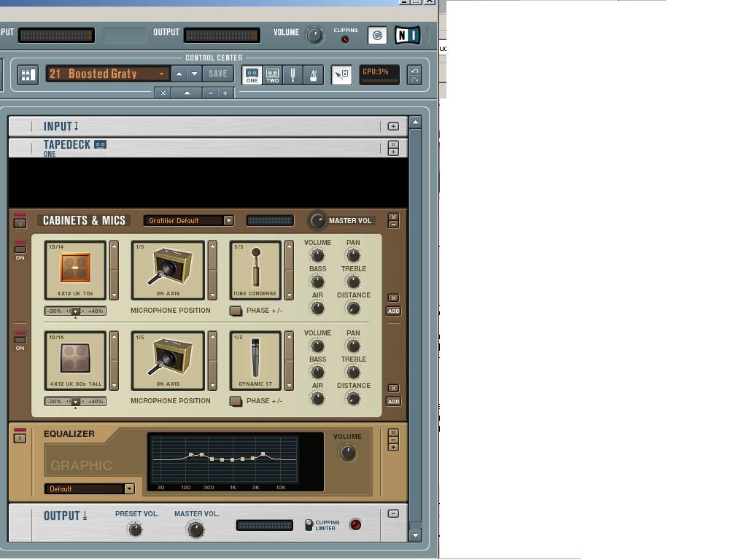Click down arrow beside Tube Condenser mic
Screen dimensions: 747x560
(x=289, y=295)
